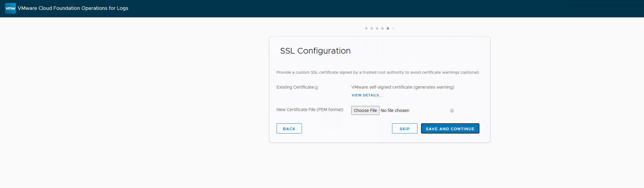Click info icon beside Existing Certificate label
Viewport: 644px width, 188px height.
(316, 88)
